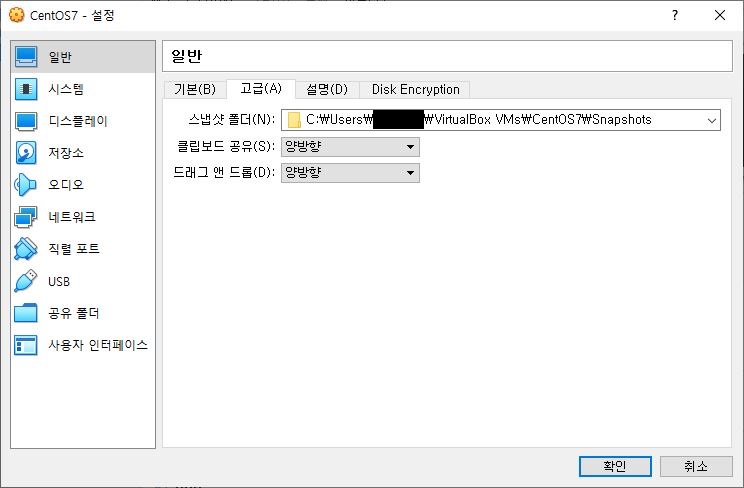Click the 일반 page heading
The height and width of the screenshot is (488, 744).
(186, 56)
